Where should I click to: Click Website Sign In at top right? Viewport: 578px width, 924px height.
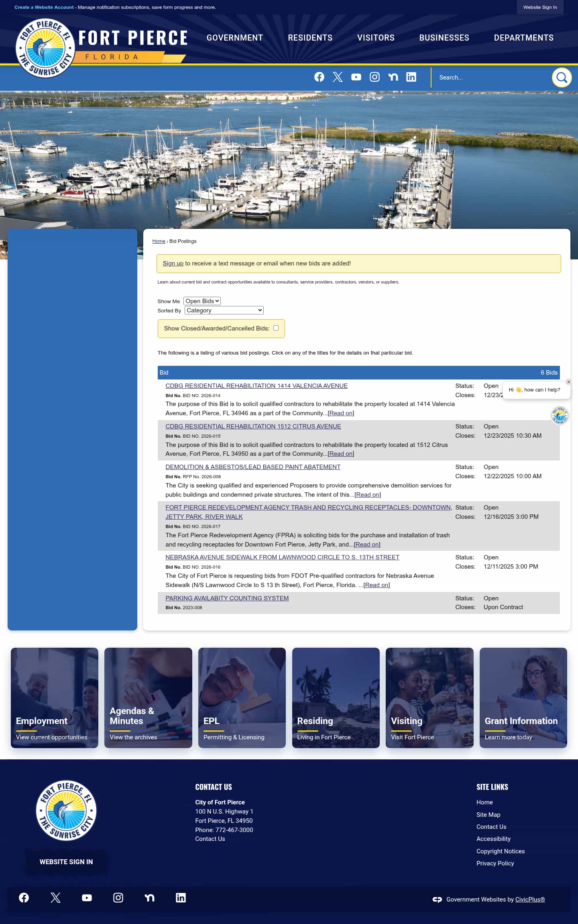click(540, 7)
